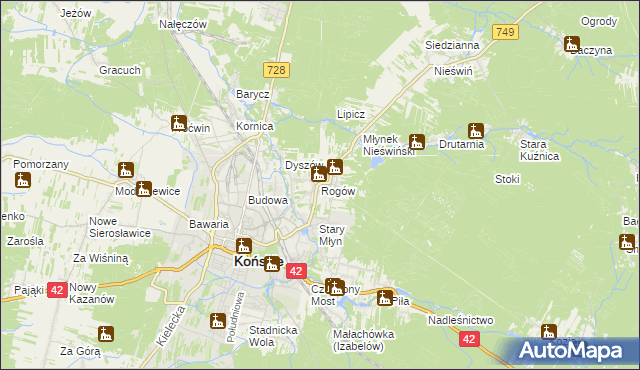Viewport: 640px width, 370px height.
Task: Click the church icon at Drutarnia
Action: click(x=476, y=131)
